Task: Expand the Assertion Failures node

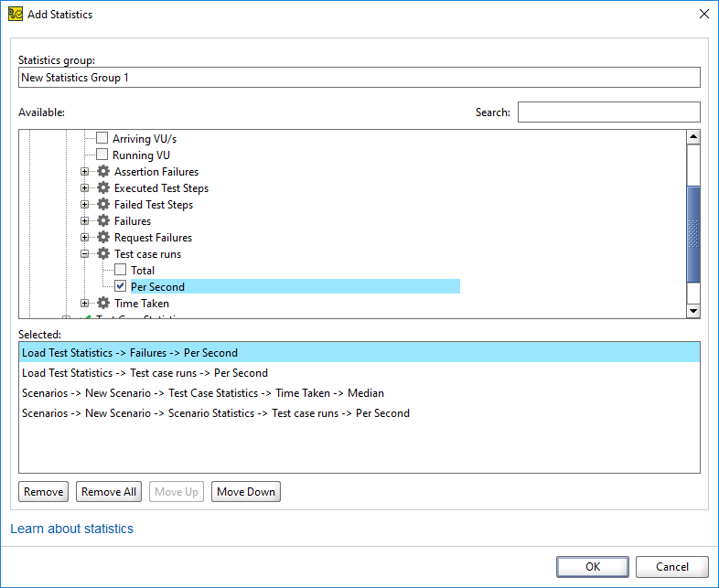Action: (84, 171)
